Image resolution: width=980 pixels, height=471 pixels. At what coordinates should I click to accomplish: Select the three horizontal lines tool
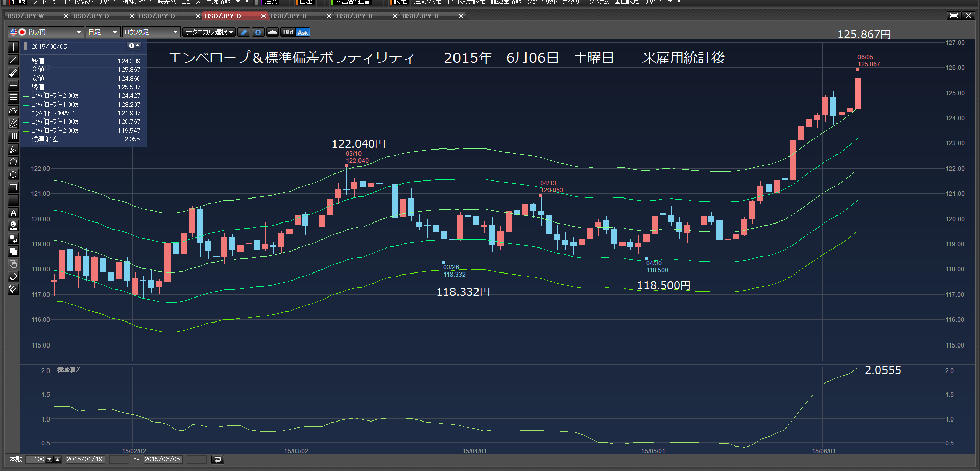[13, 85]
